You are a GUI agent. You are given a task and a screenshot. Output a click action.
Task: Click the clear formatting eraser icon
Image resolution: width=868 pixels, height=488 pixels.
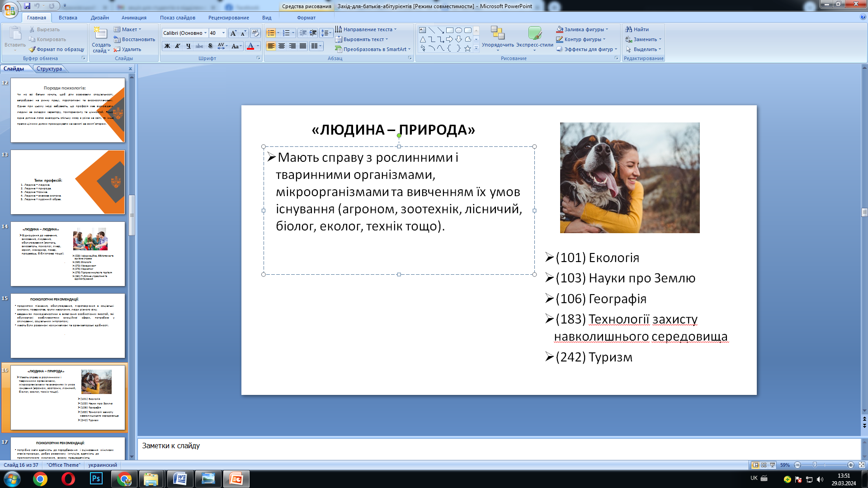255,33
